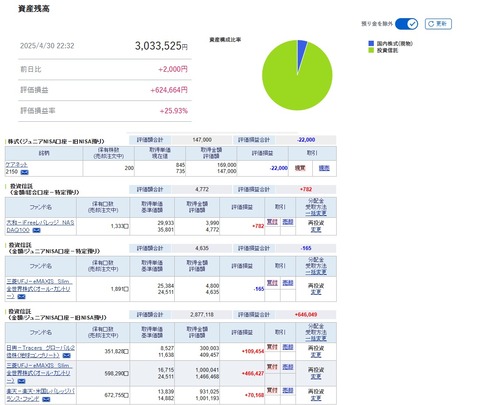Click the 更新 refresh button
Image resolution: width=480 pixels, height=405 pixels.
[438, 24]
